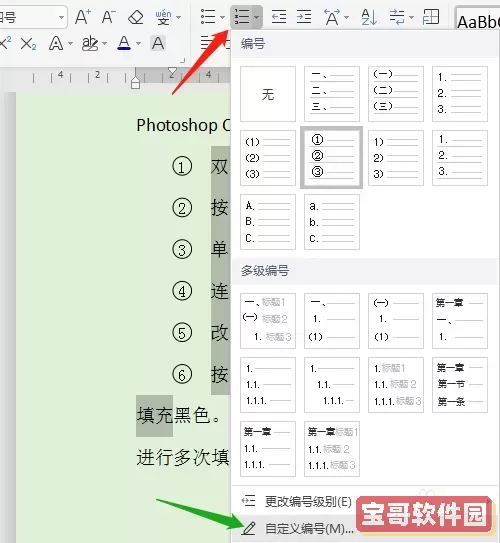The image size is (500, 543).
Task: Click the text effects outlined A icon
Action: click(56, 44)
